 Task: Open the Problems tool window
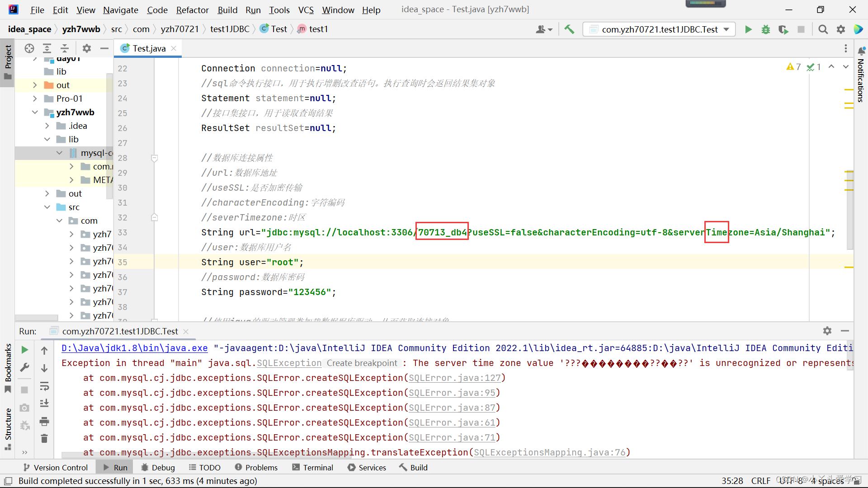[x=256, y=467]
